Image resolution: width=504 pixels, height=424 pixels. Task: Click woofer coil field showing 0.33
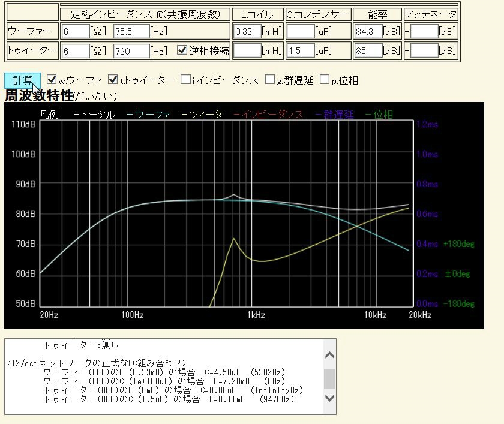click(247, 31)
